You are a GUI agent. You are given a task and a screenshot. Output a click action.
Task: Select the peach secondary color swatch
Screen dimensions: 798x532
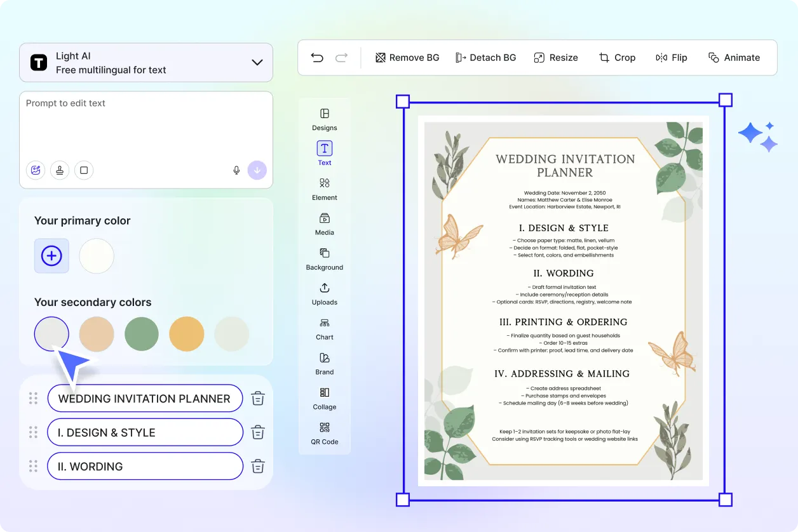(97, 334)
